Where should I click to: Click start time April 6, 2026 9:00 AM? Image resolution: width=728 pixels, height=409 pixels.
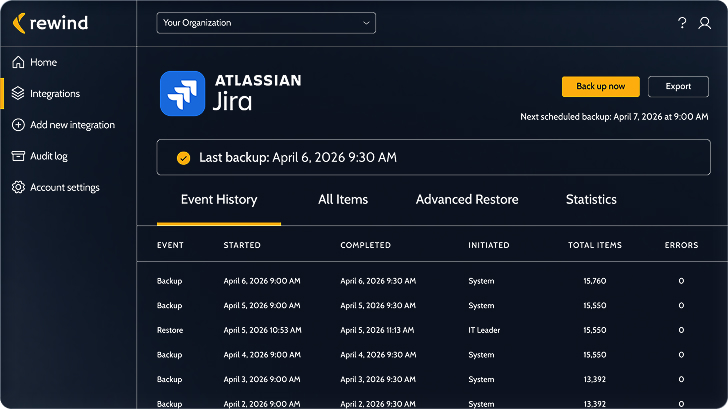pyautogui.click(x=262, y=281)
